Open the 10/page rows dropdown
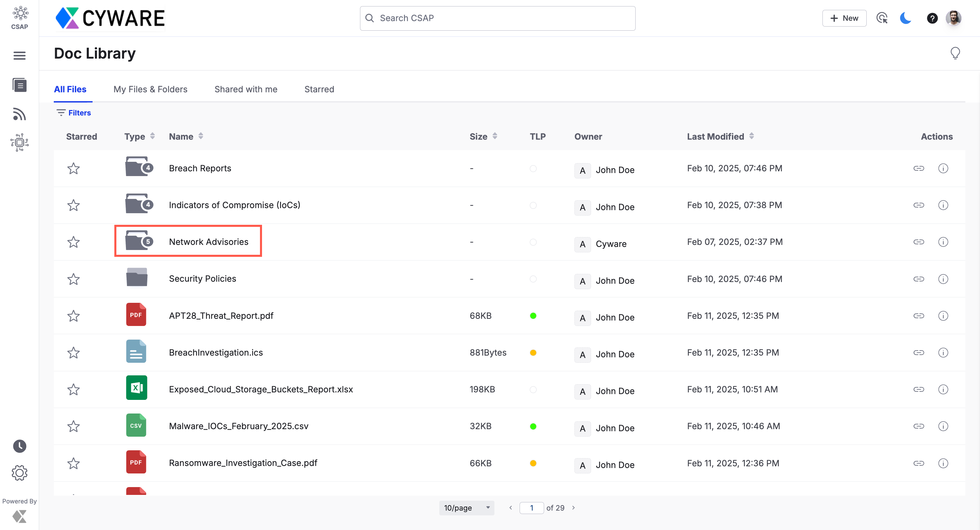Image resolution: width=980 pixels, height=530 pixels. (x=467, y=508)
